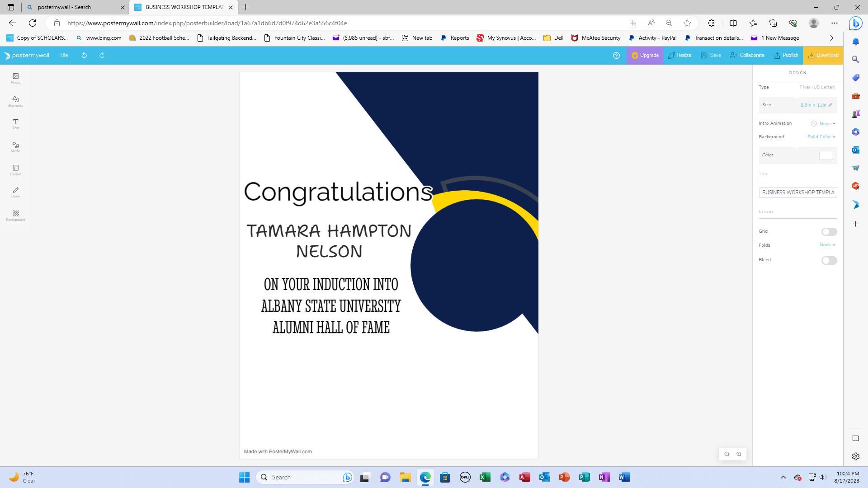
Task: Click the white background color swatch
Action: click(x=826, y=155)
